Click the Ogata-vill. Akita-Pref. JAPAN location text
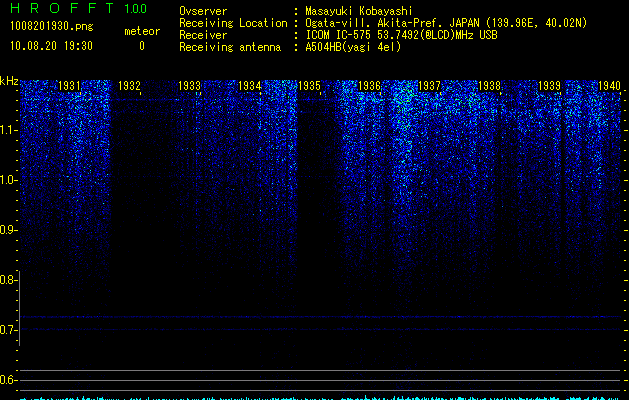 click(446, 23)
